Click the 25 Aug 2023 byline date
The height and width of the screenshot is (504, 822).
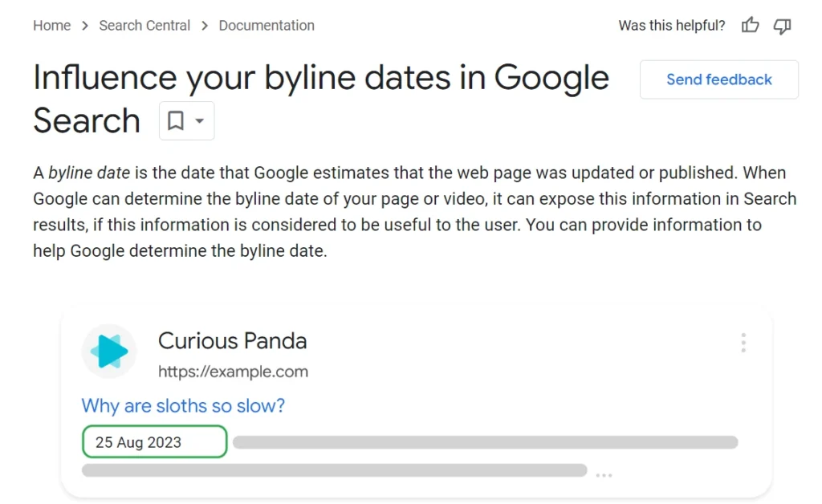(155, 441)
